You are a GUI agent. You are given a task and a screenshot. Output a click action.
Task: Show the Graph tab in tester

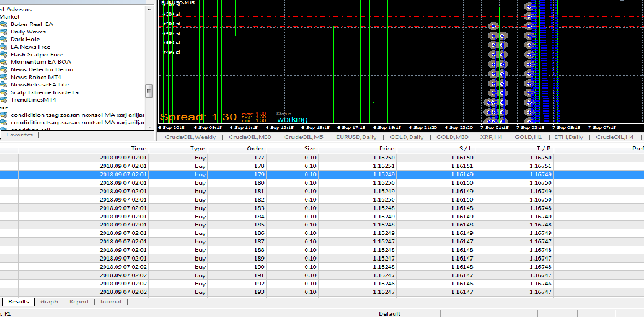click(x=49, y=301)
